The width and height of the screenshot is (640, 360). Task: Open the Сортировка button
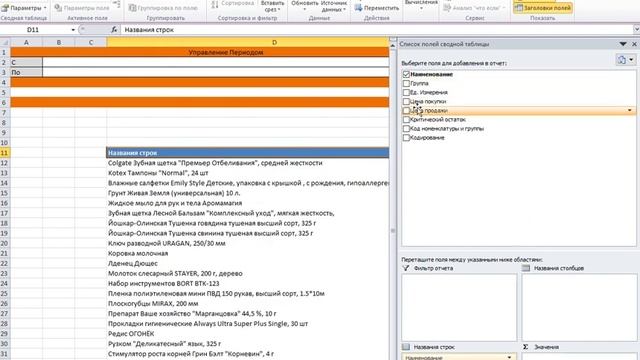pos(233,4)
